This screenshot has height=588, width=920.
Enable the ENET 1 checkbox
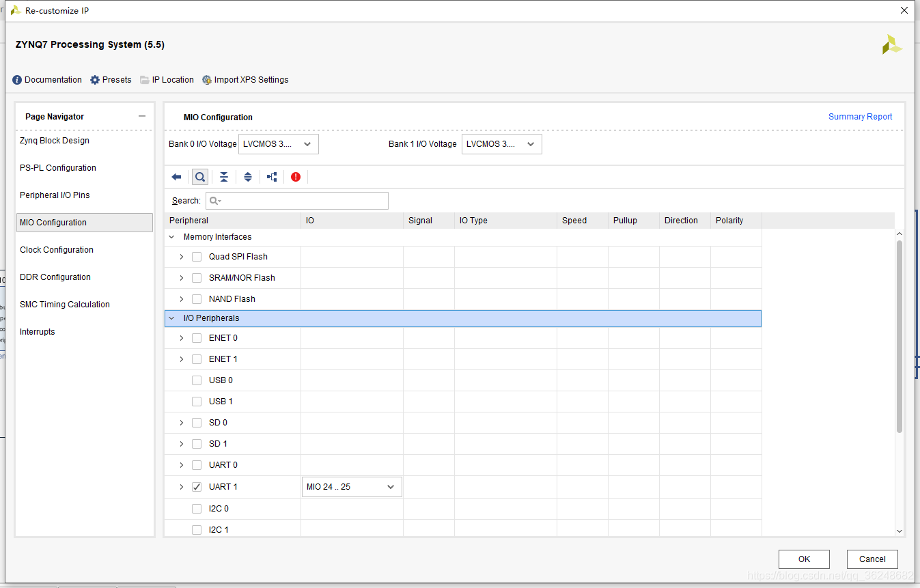tap(197, 359)
